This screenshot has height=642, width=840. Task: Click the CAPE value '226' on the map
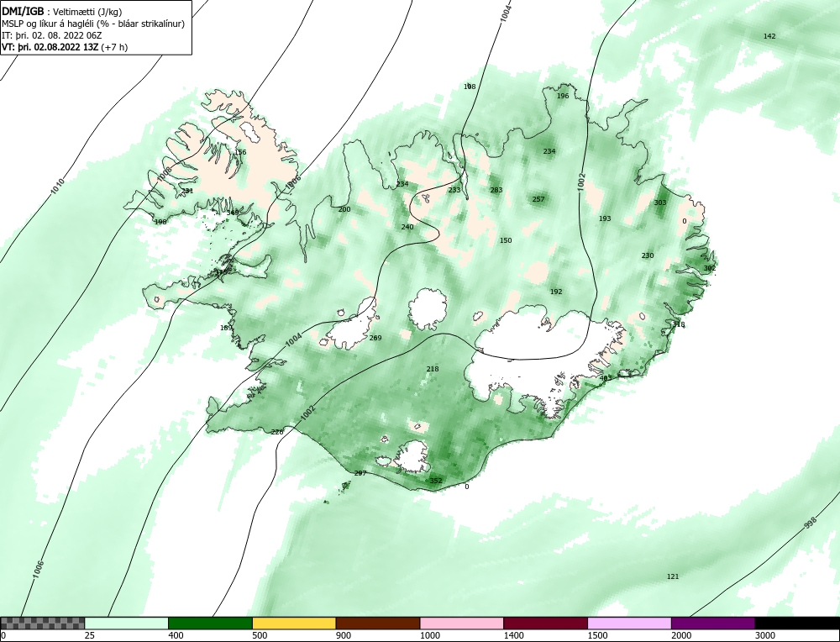(x=277, y=432)
